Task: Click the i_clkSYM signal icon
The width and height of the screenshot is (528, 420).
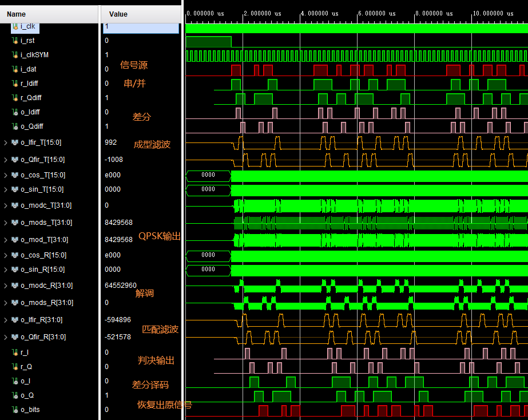Action: coord(15,54)
